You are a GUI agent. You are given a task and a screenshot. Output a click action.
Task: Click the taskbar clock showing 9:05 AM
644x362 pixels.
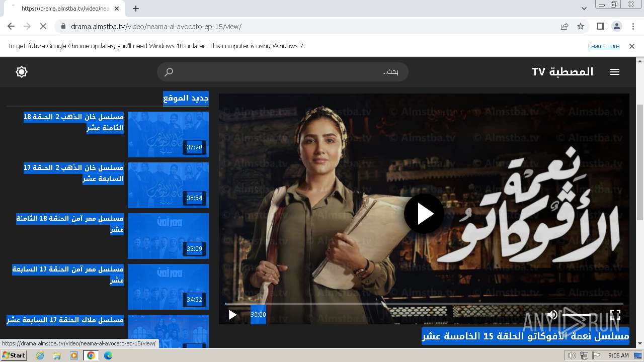[x=618, y=355]
